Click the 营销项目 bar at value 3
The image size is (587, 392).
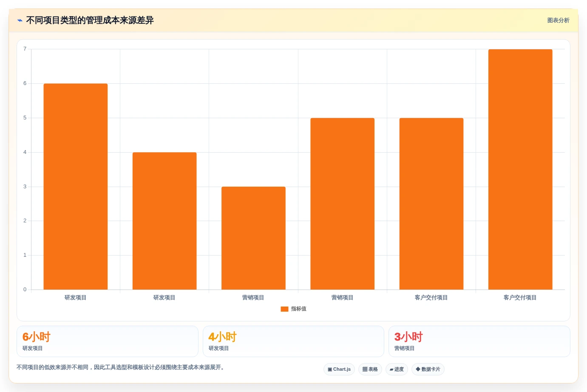[253, 238]
